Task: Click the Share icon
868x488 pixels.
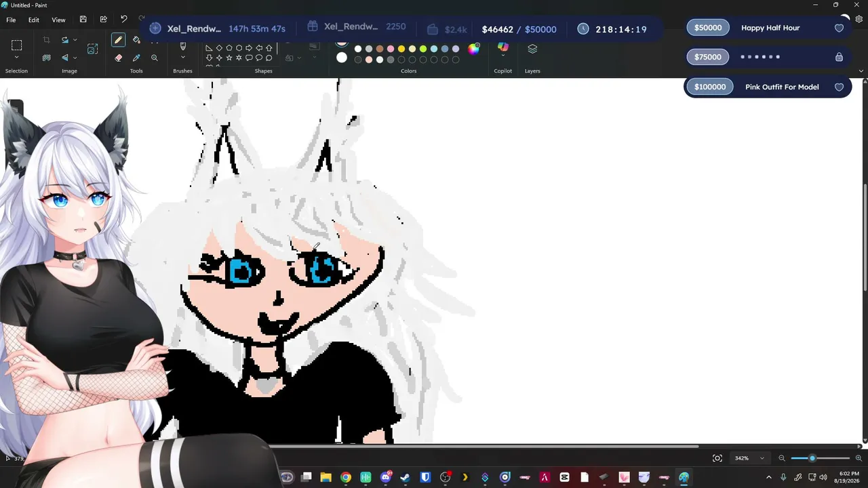Action: click(x=103, y=20)
